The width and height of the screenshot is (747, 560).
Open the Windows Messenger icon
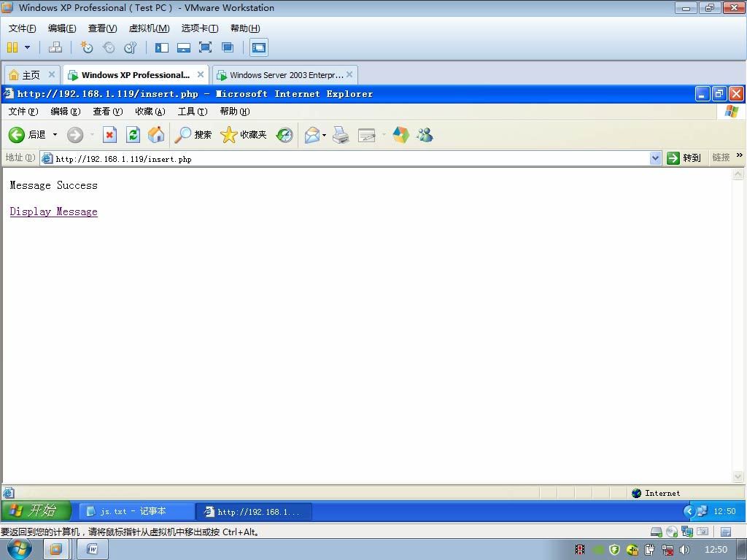(x=425, y=135)
